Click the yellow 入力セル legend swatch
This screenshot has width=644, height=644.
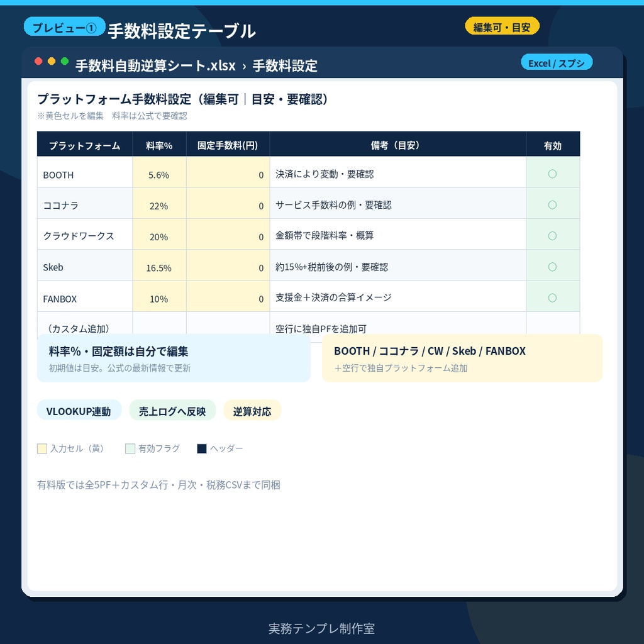tap(42, 448)
